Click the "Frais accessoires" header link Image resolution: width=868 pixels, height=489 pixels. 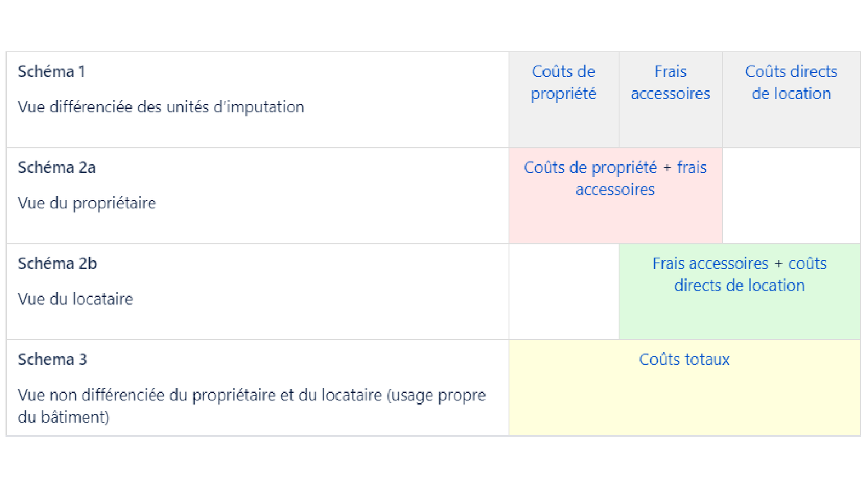click(x=670, y=82)
